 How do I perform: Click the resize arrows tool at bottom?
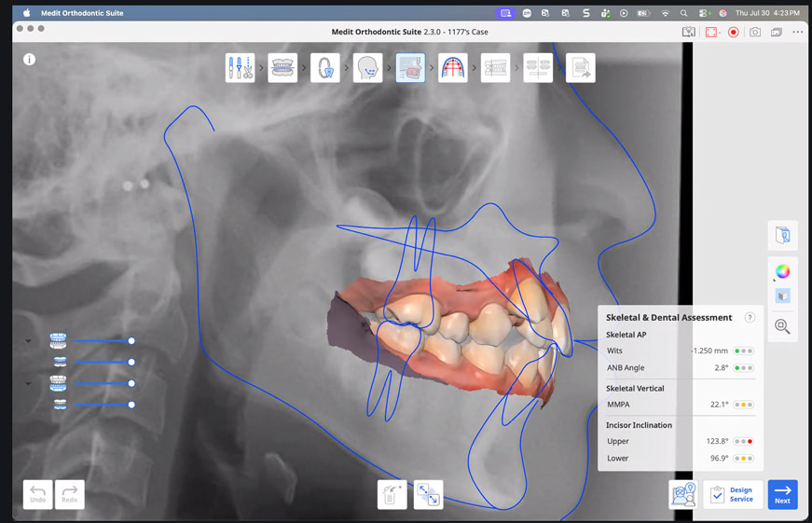click(428, 494)
